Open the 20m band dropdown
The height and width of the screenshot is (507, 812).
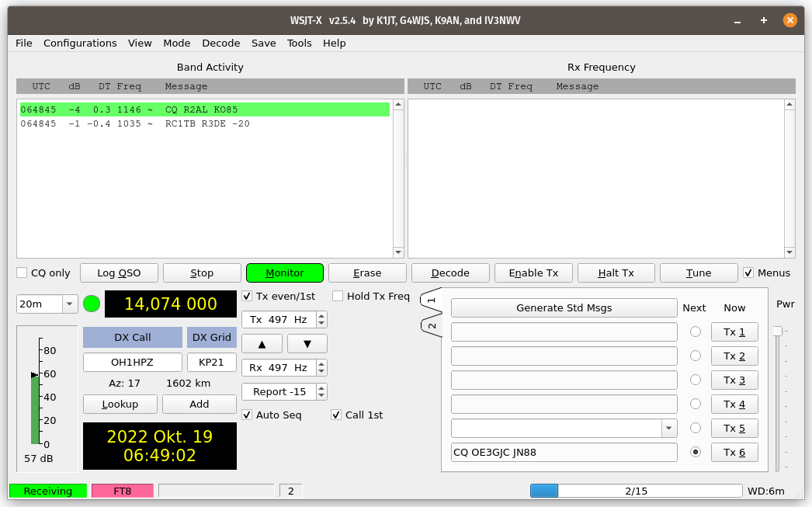point(69,304)
